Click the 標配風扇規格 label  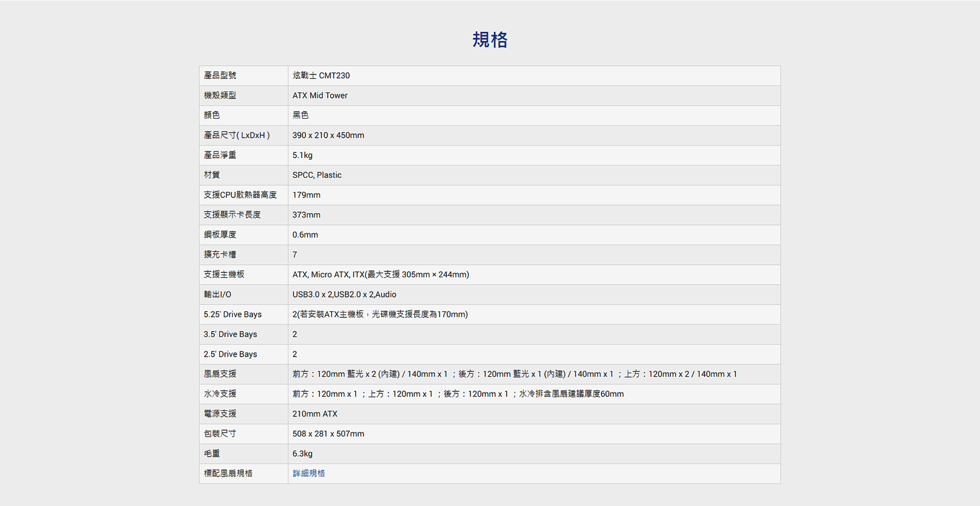coord(228,473)
